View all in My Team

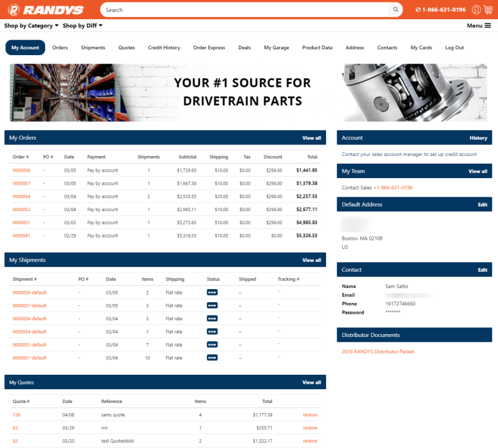[x=478, y=171]
